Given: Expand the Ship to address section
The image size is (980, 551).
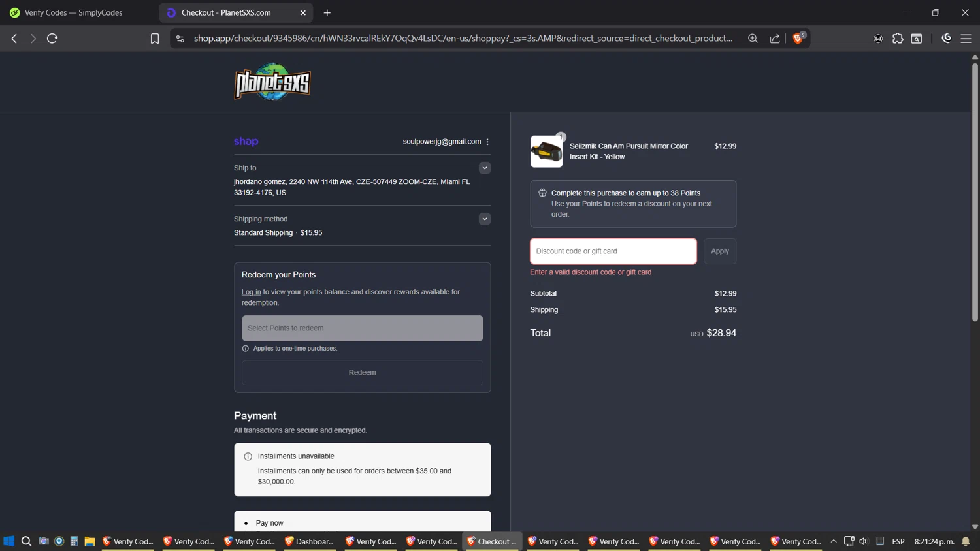Looking at the screenshot, I should click(484, 168).
